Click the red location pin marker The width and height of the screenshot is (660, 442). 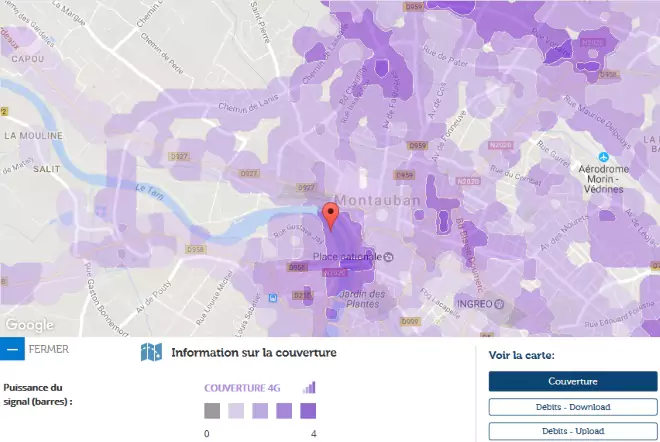[330, 216]
